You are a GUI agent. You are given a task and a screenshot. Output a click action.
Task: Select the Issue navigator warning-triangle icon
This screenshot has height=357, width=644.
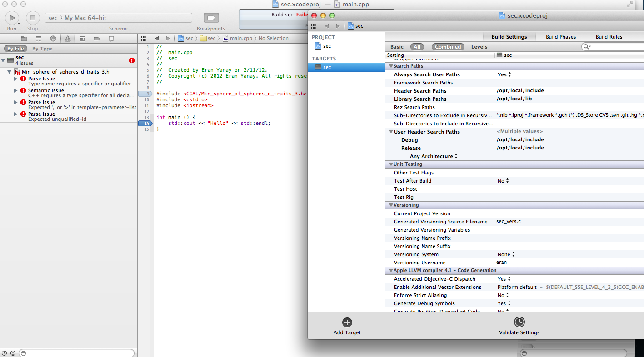tap(67, 39)
